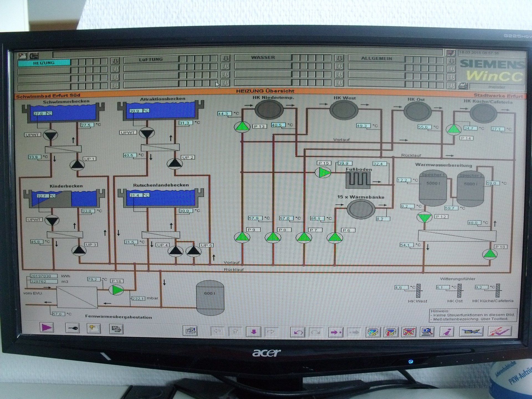This screenshot has height=399, width=532.
Task: Select pump P 6 symbol
Action: [335, 237]
